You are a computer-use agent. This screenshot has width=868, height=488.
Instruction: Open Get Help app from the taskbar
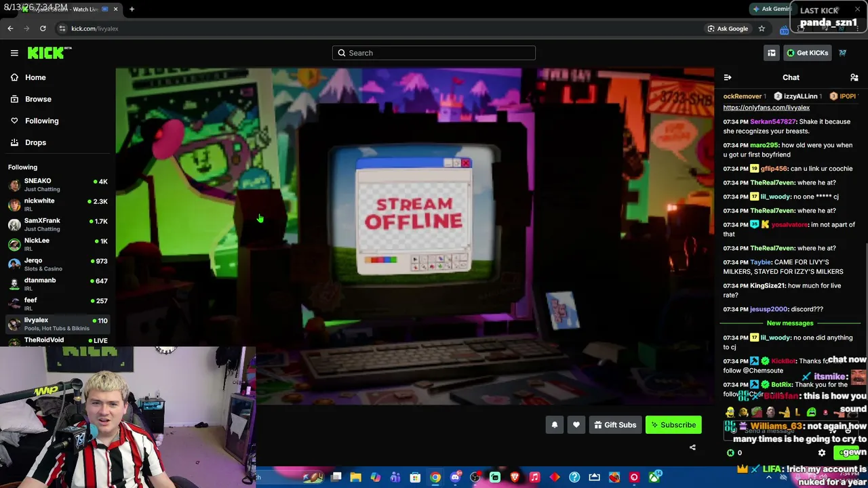coord(574,477)
